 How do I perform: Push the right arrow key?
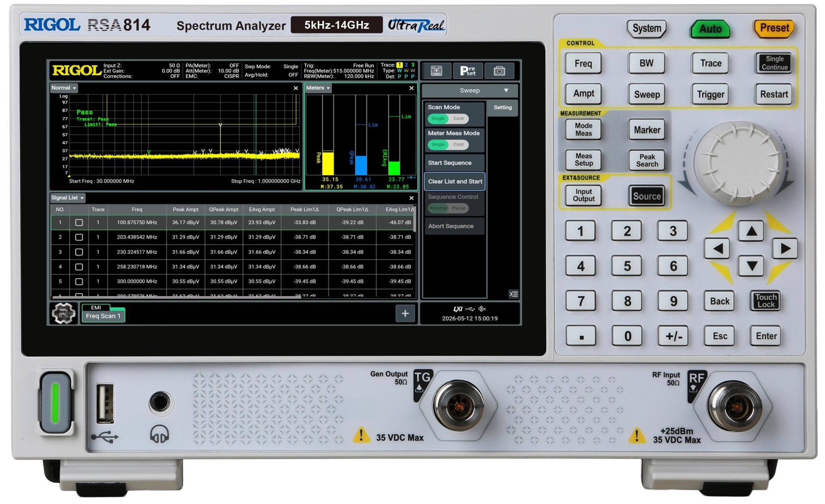pos(785,248)
